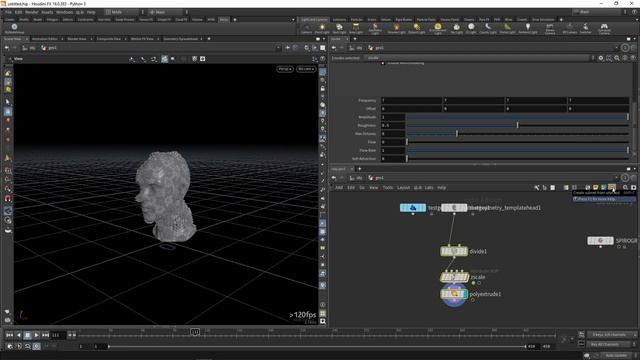The height and width of the screenshot is (360, 640).
Task: Add a Gamepad Camera from the shelf
Action: 604,29
